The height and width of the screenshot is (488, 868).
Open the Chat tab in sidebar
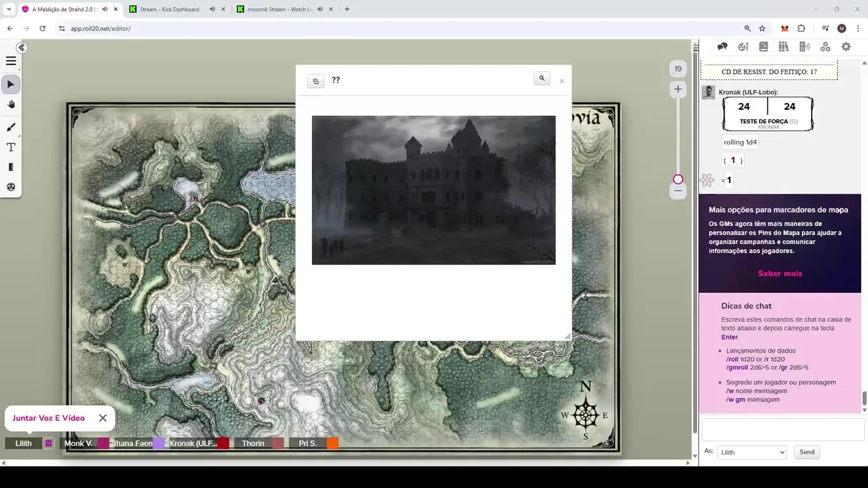click(x=722, y=47)
